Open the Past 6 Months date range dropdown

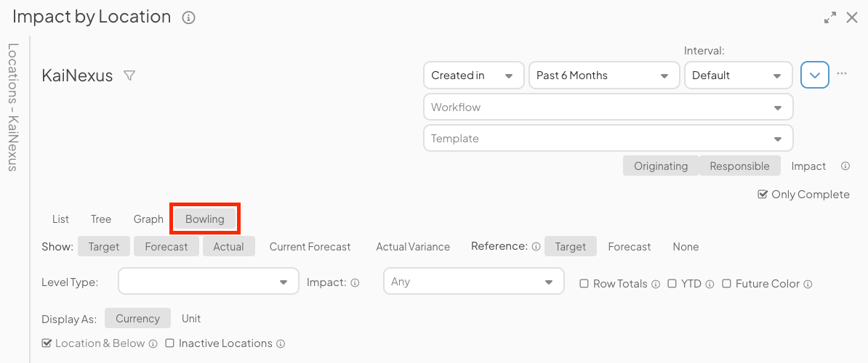point(603,76)
